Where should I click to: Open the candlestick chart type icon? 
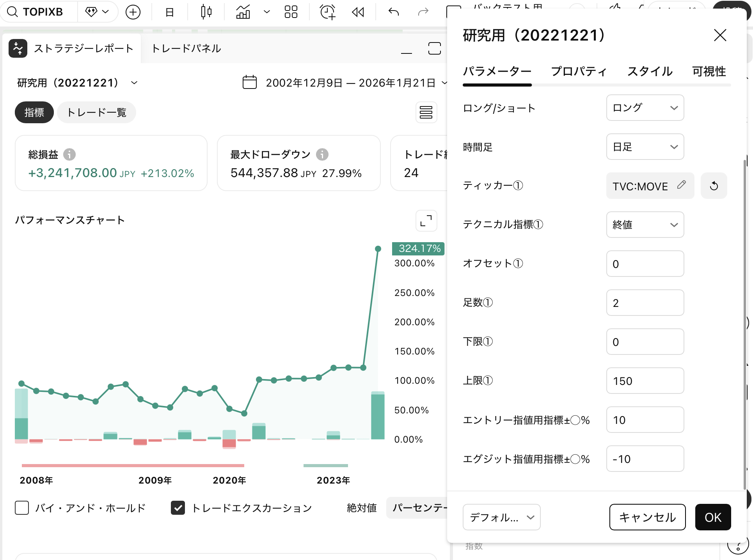click(x=206, y=12)
